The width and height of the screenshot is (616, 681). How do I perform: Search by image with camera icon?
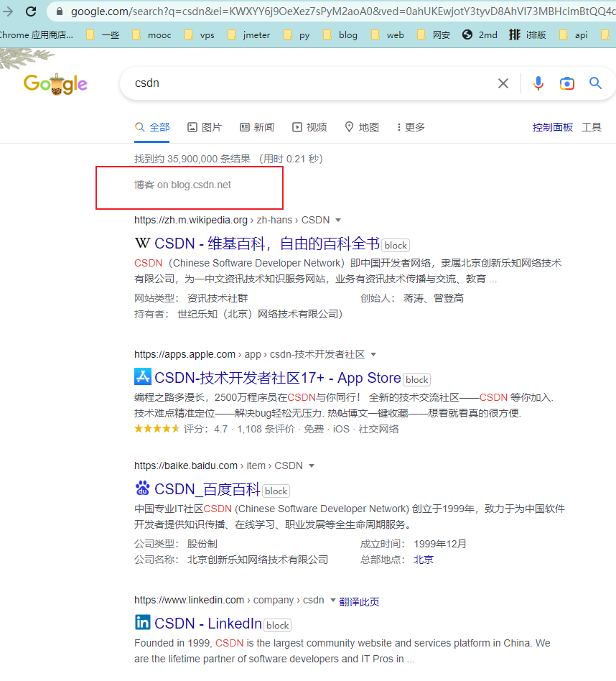(x=567, y=83)
